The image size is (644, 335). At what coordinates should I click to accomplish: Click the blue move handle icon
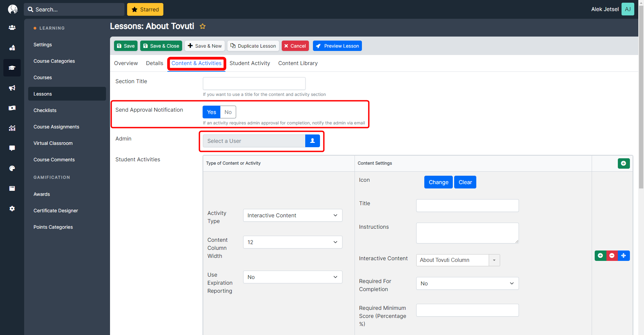pyautogui.click(x=624, y=256)
